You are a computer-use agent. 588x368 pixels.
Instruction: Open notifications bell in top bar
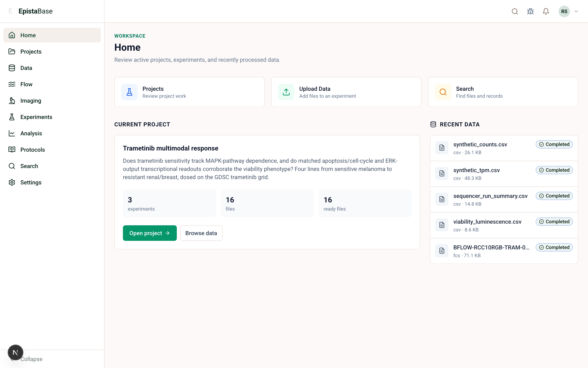[x=546, y=11]
